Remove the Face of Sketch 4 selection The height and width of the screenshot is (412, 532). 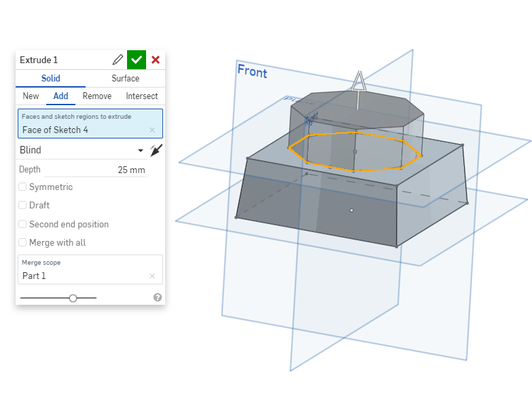pyautogui.click(x=152, y=130)
